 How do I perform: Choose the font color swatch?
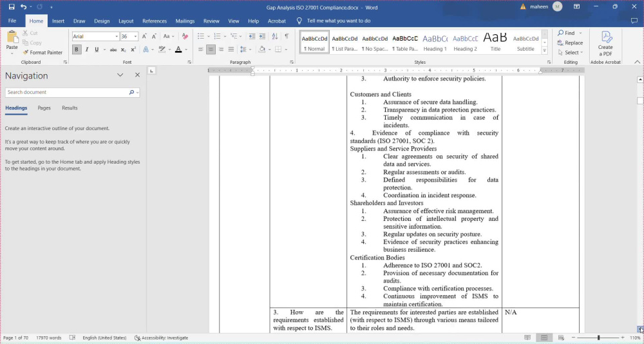(178, 50)
